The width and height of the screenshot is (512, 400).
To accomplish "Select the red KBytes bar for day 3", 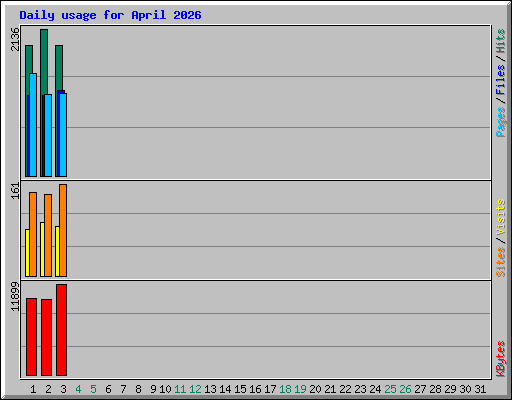I will click(61, 330).
